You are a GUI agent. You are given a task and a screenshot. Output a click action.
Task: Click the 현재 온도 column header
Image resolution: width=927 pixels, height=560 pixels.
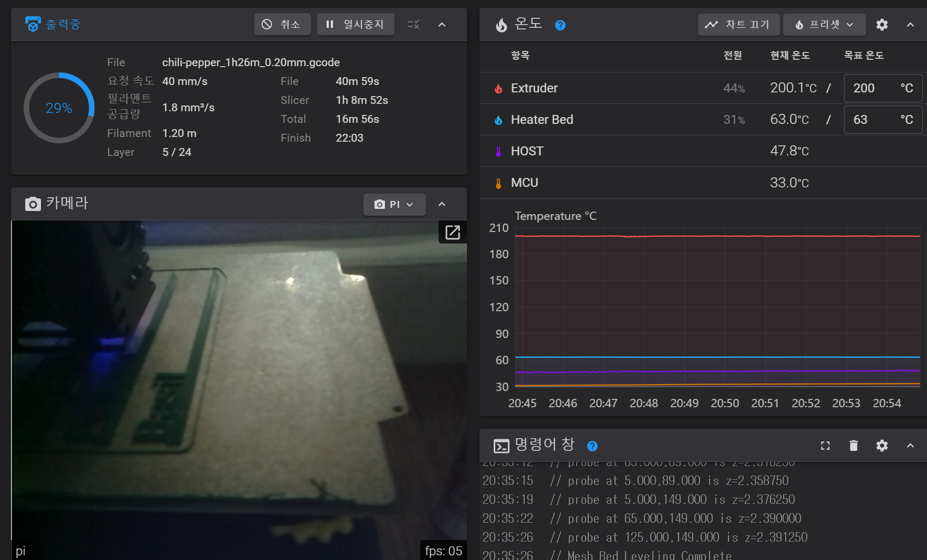[x=790, y=56]
